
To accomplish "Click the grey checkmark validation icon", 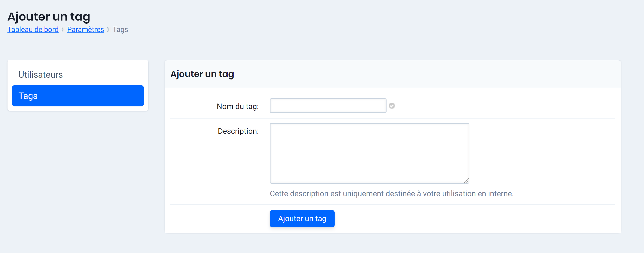I will [391, 106].
